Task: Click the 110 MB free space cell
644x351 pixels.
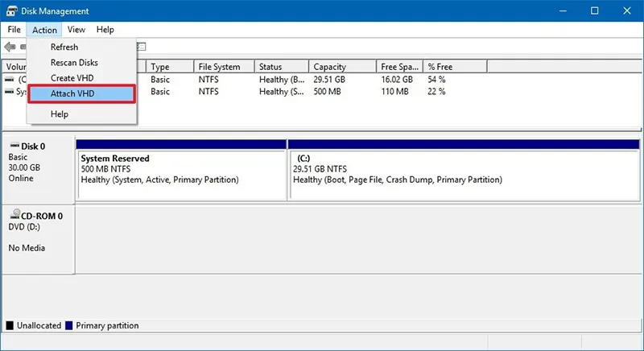Action: tap(394, 92)
